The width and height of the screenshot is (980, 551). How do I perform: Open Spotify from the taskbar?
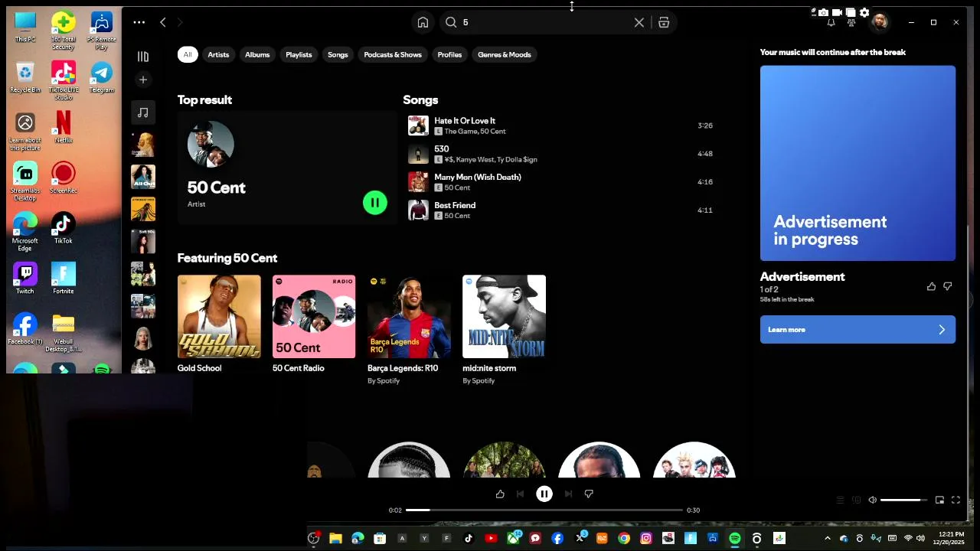tap(735, 539)
